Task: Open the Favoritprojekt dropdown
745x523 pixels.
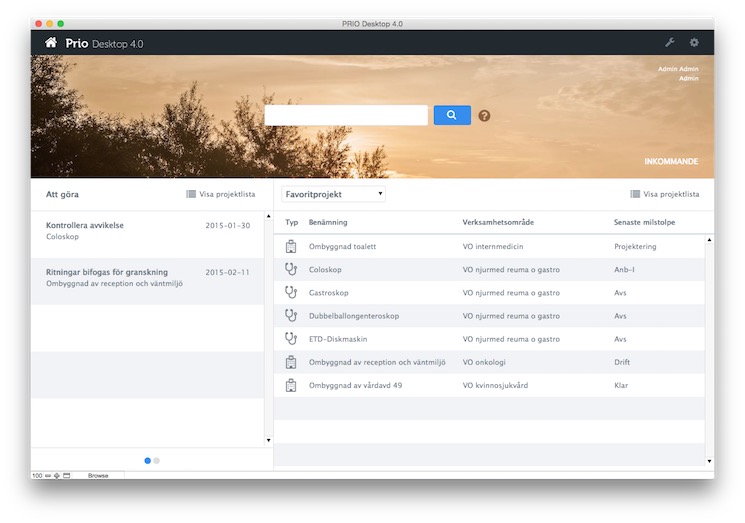Action: click(x=333, y=194)
